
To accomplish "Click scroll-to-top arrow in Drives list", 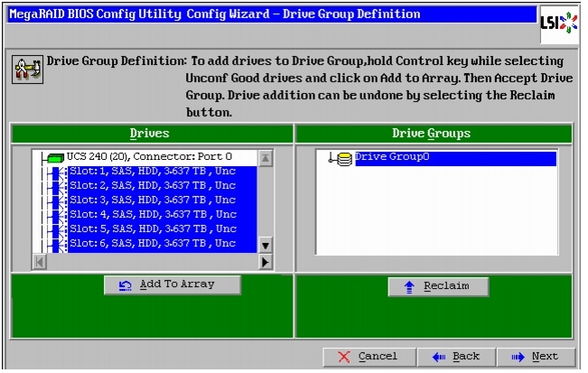I will click(x=266, y=158).
